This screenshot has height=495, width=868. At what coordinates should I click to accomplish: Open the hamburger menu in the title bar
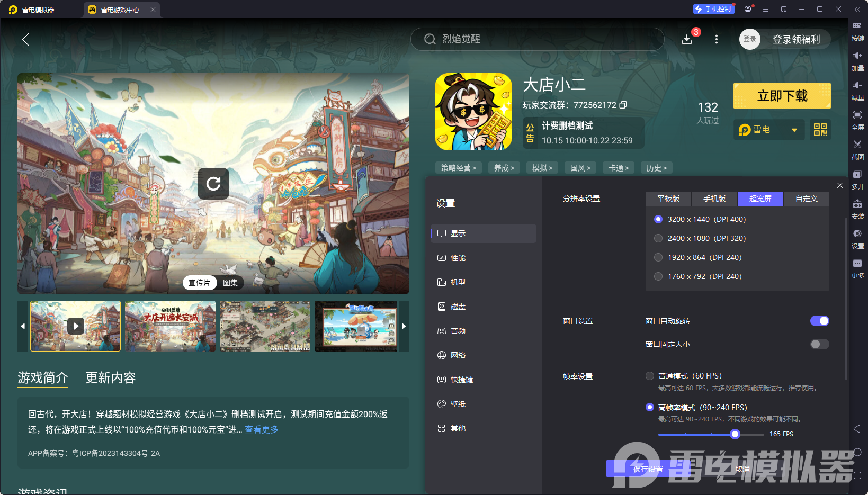(766, 9)
